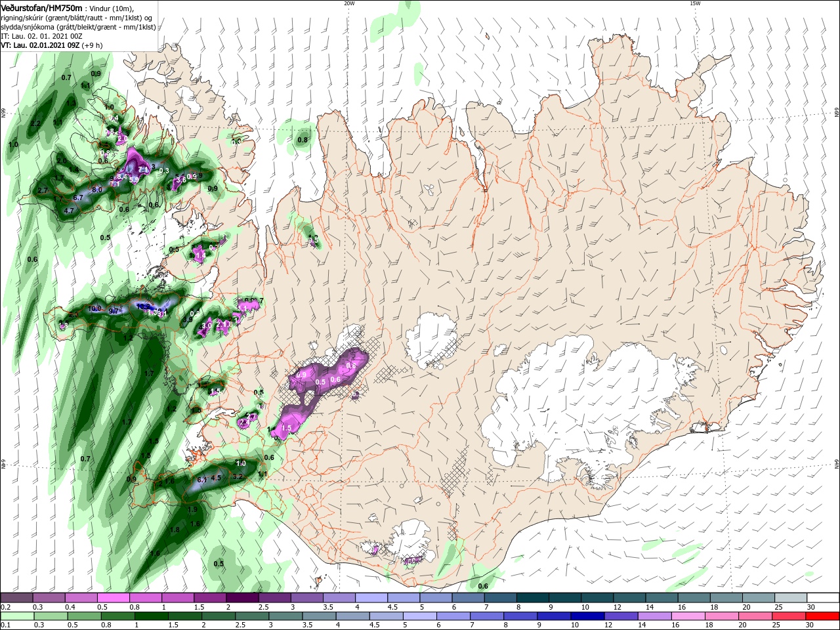Viewport: 840px width, 630px height.
Task: Click the '0.1' label on the rain scale
Action: click(x=5, y=625)
